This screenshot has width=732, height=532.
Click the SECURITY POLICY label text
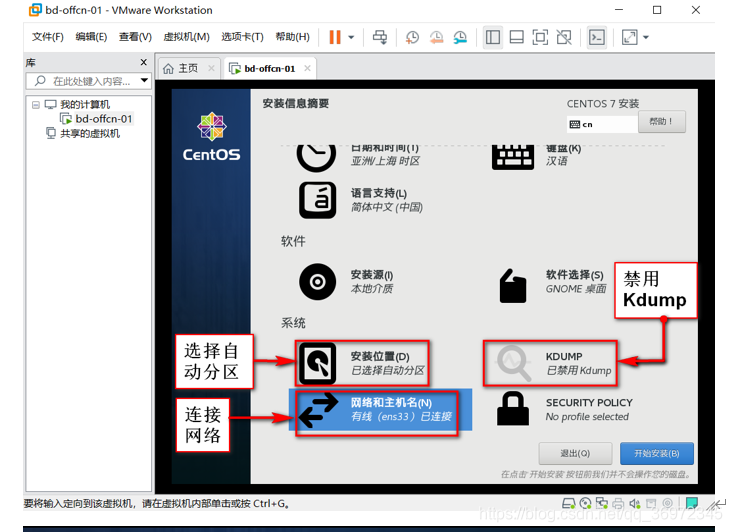tap(589, 403)
